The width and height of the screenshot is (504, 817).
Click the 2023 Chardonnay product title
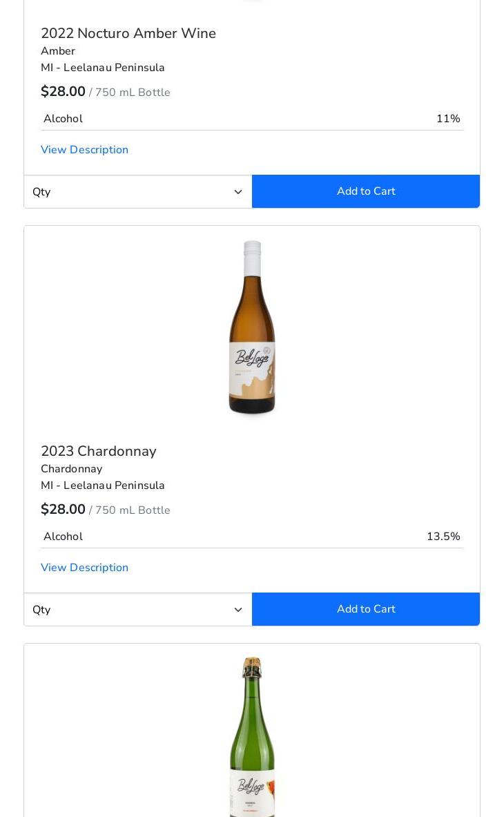(x=99, y=451)
